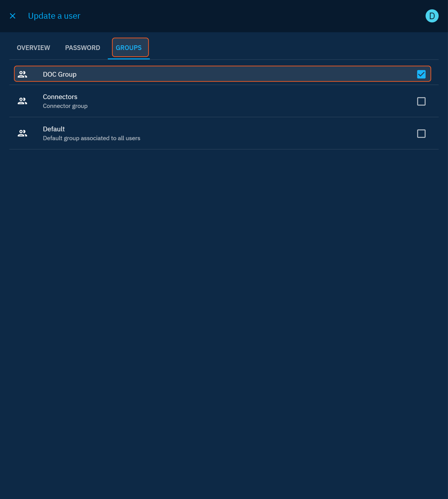Viewport: 448px width, 499px height.
Task: Click 'Default group associated to all users' text
Action: point(91,138)
